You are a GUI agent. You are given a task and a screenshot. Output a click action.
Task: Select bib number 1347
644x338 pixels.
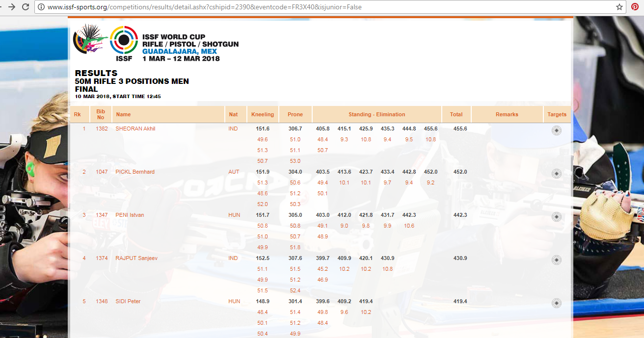(102, 215)
